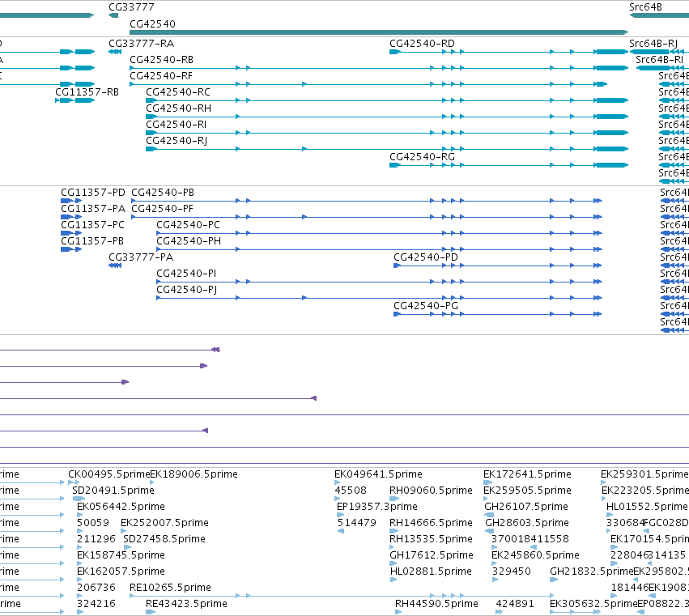Open the GH21832.5prime EST label
Screen dimensions: 689x616
(x=592, y=572)
